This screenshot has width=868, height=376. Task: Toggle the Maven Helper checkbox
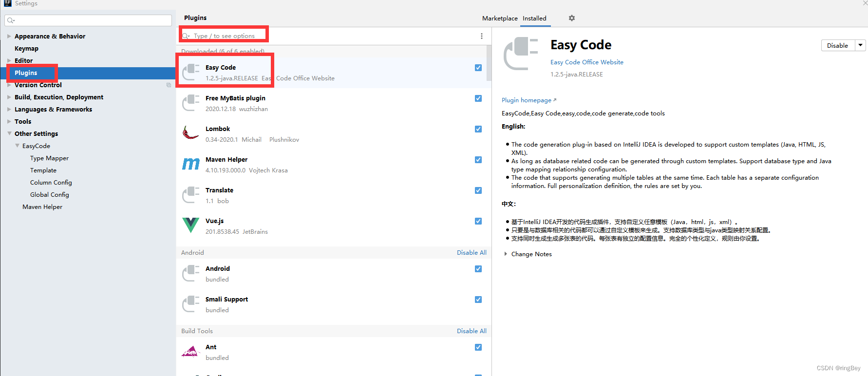(478, 160)
